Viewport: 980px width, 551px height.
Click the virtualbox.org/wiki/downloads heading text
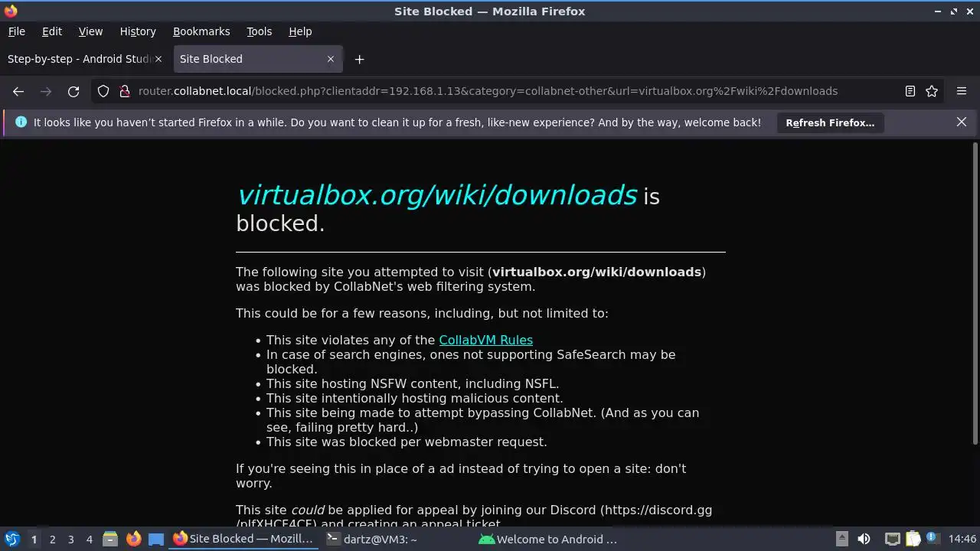[436, 195]
